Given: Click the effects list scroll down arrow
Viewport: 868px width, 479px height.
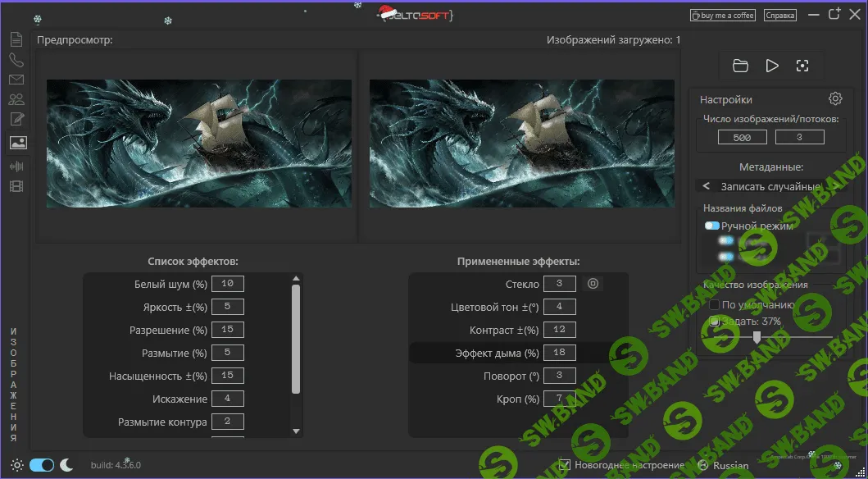Looking at the screenshot, I should pyautogui.click(x=296, y=431).
